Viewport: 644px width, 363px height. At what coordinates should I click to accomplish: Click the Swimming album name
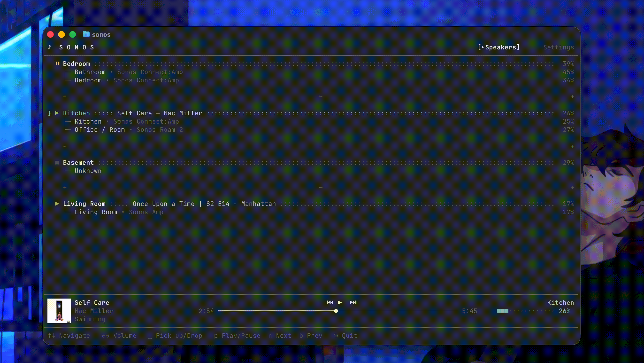click(x=90, y=319)
